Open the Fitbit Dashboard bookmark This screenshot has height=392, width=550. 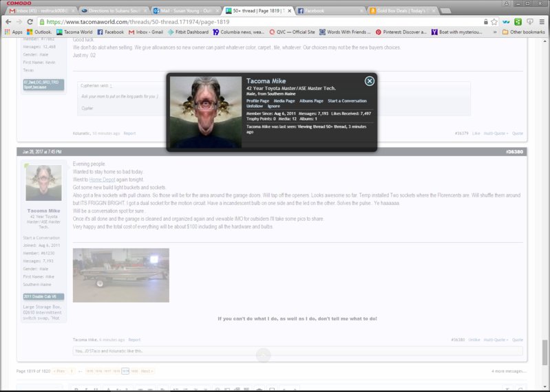click(x=188, y=32)
